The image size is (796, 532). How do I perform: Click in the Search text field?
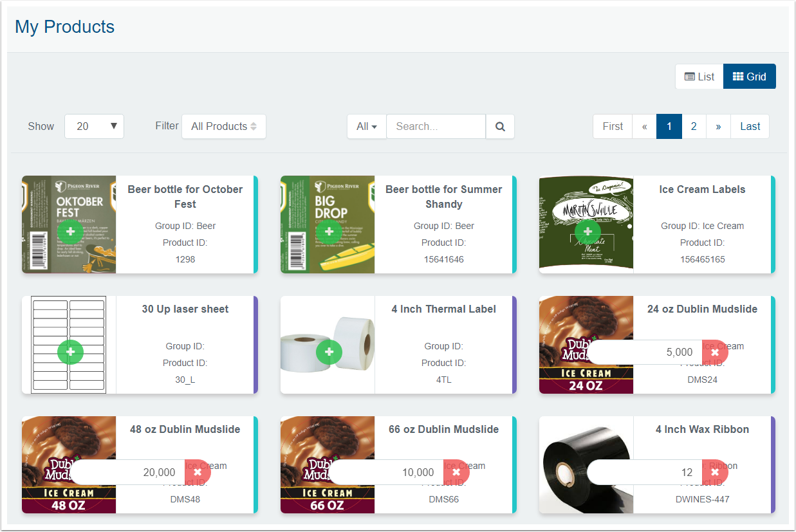click(x=436, y=127)
